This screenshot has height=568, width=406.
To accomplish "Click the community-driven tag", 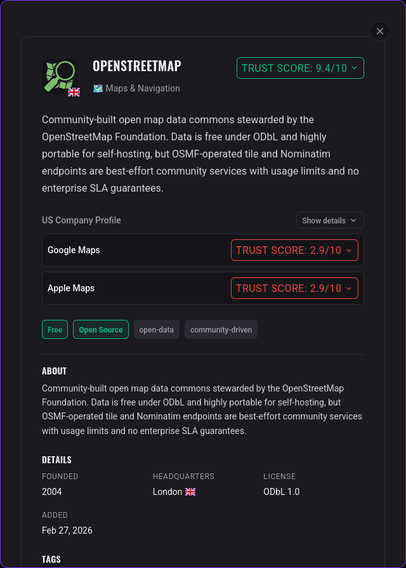I will pyautogui.click(x=221, y=330).
